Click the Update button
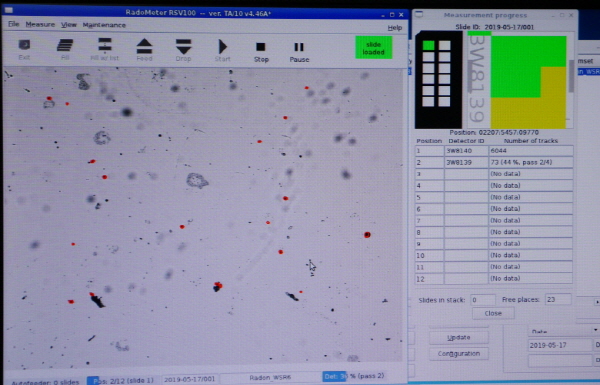This screenshot has width=600, height=385. pos(458,337)
